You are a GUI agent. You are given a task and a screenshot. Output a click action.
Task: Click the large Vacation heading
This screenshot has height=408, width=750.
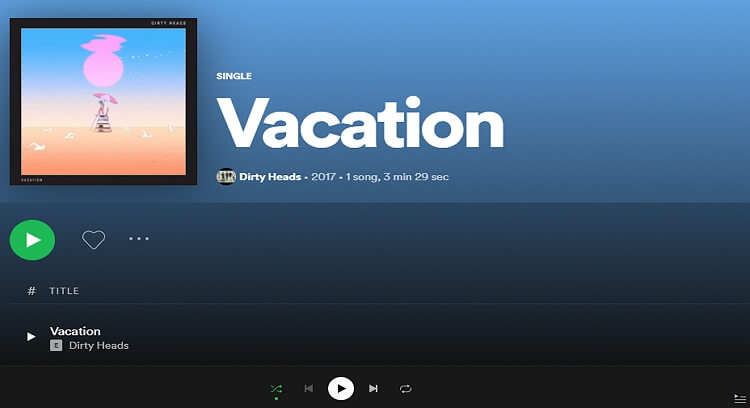tap(360, 123)
